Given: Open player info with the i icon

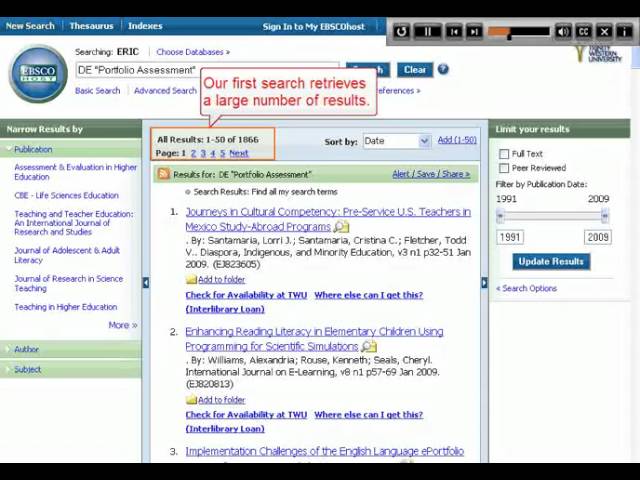Looking at the screenshot, I should pos(624,31).
